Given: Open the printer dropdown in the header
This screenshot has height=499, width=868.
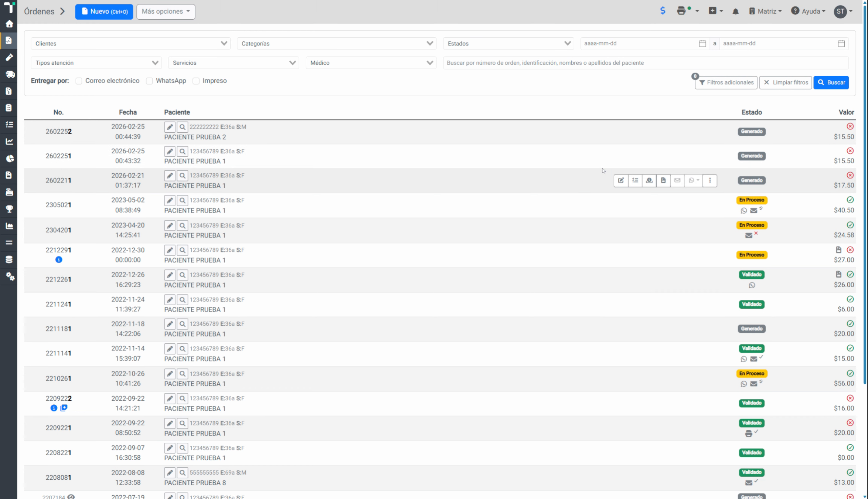Looking at the screenshot, I should pyautogui.click(x=688, y=11).
